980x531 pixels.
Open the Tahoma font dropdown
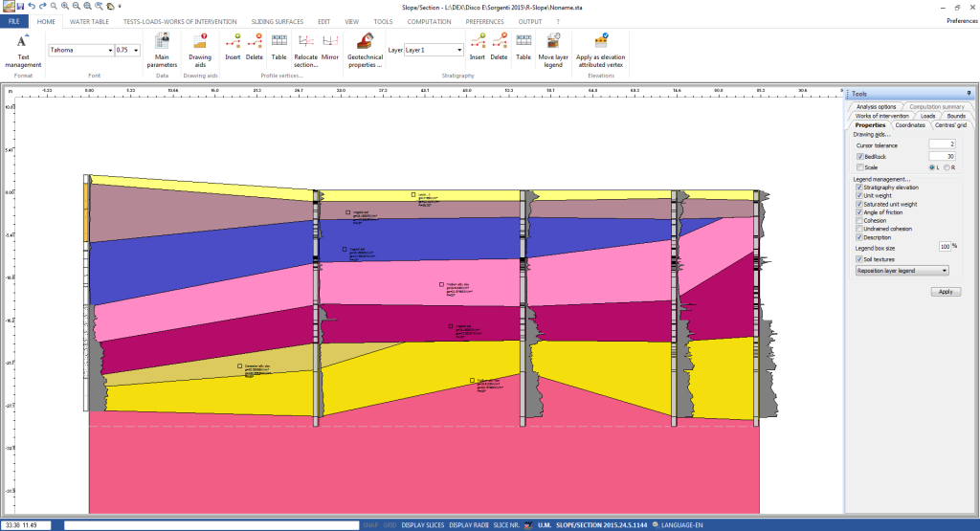[110, 50]
